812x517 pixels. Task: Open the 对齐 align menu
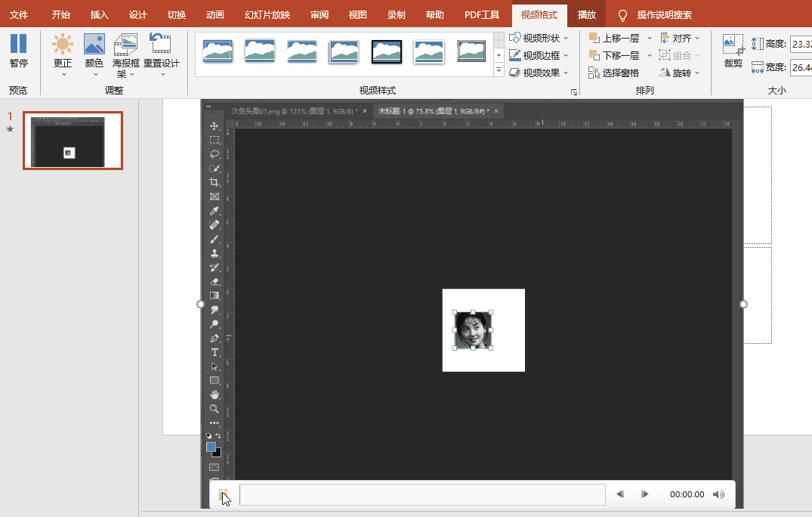tap(680, 38)
